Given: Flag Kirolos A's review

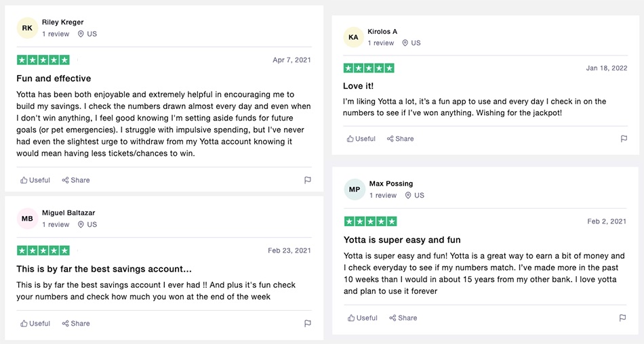Looking at the screenshot, I should tap(624, 139).
